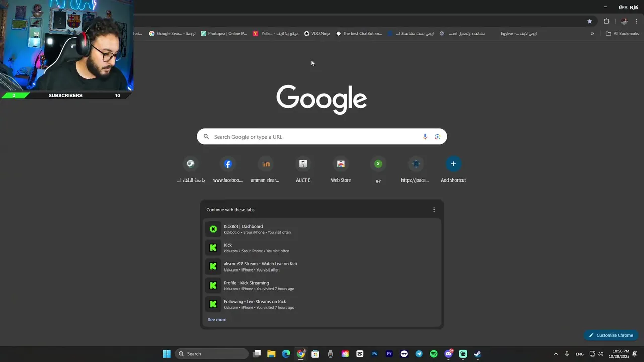Viewport: 644px width, 362px height.
Task: Open Photoshop from the taskbar
Action: point(374,354)
